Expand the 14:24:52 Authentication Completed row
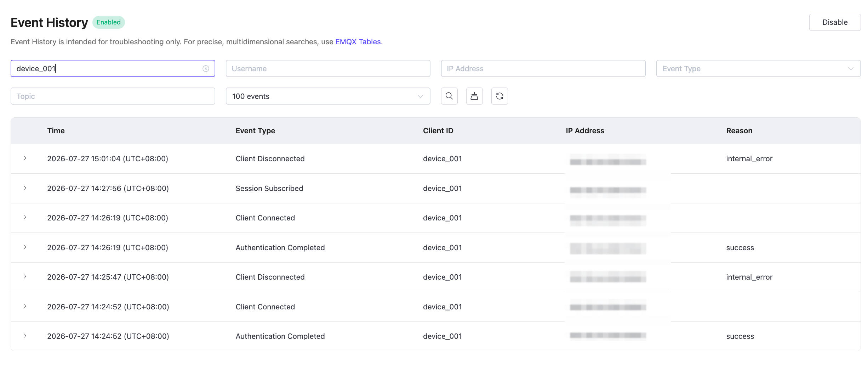 pyautogui.click(x=25, y=336)
